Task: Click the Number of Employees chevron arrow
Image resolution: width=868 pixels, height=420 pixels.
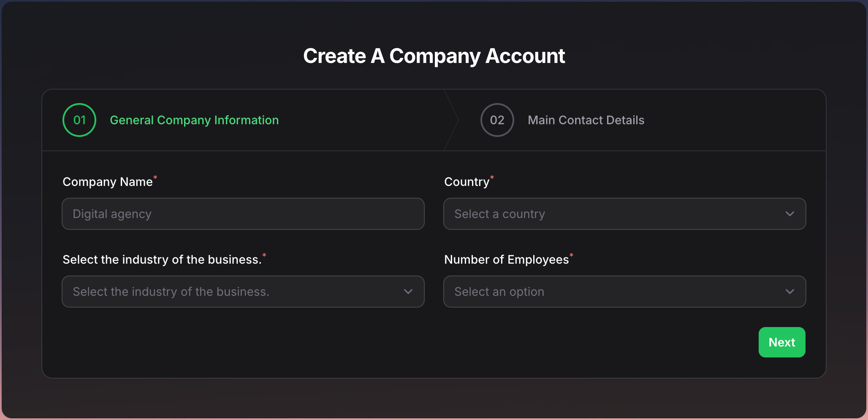Action: pyautogui.click(x=790, y=292)
